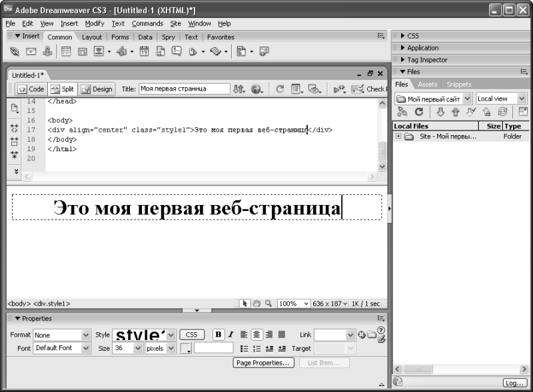Click the Put Files up arrow

tap(456, 112)
